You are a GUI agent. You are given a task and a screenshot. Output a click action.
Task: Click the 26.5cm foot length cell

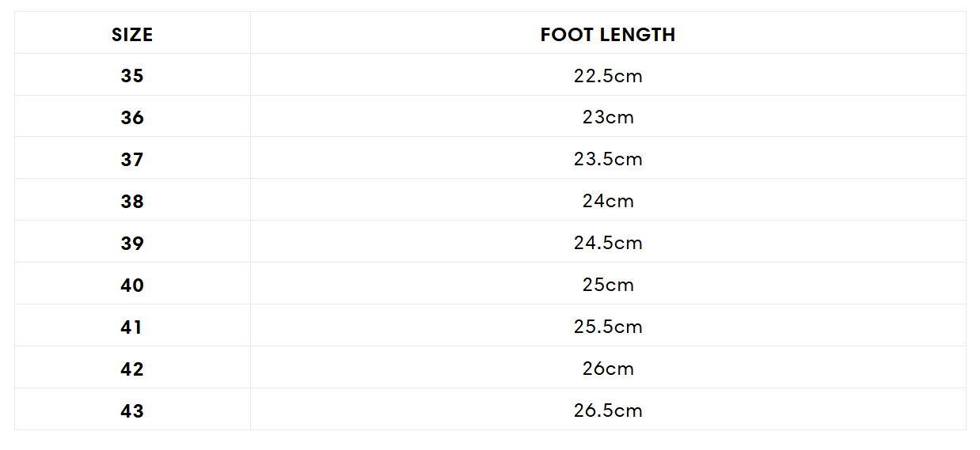click(x=608, y=411)
